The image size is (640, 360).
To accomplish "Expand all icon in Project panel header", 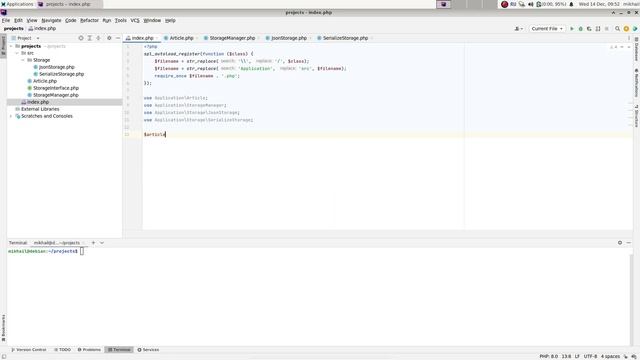I will pyautogui.click(x=89, y=38).
